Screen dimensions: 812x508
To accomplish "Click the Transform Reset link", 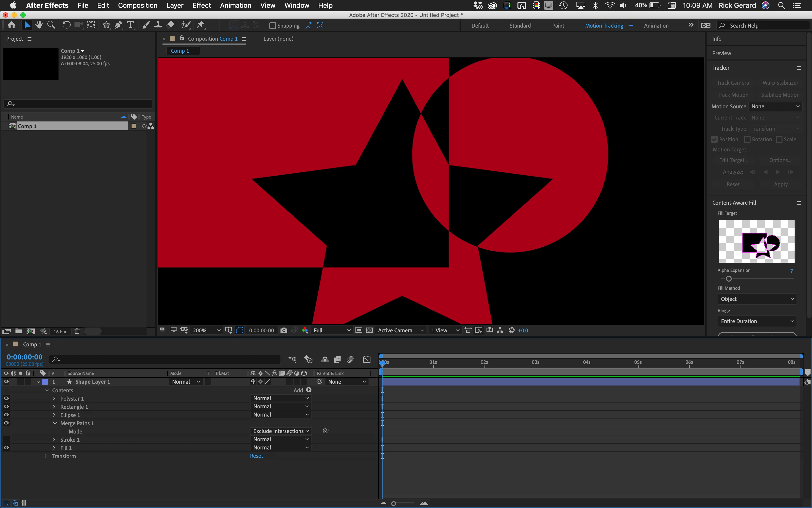I will coord(256,456).
